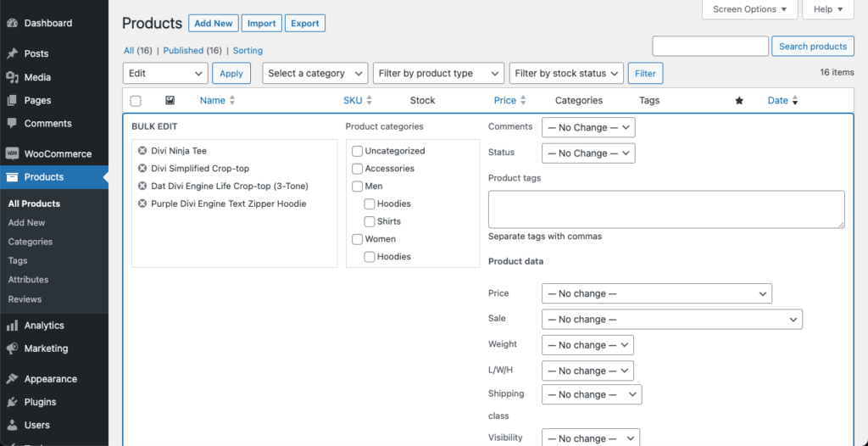Click Price column sort arrows

point(523,101)
